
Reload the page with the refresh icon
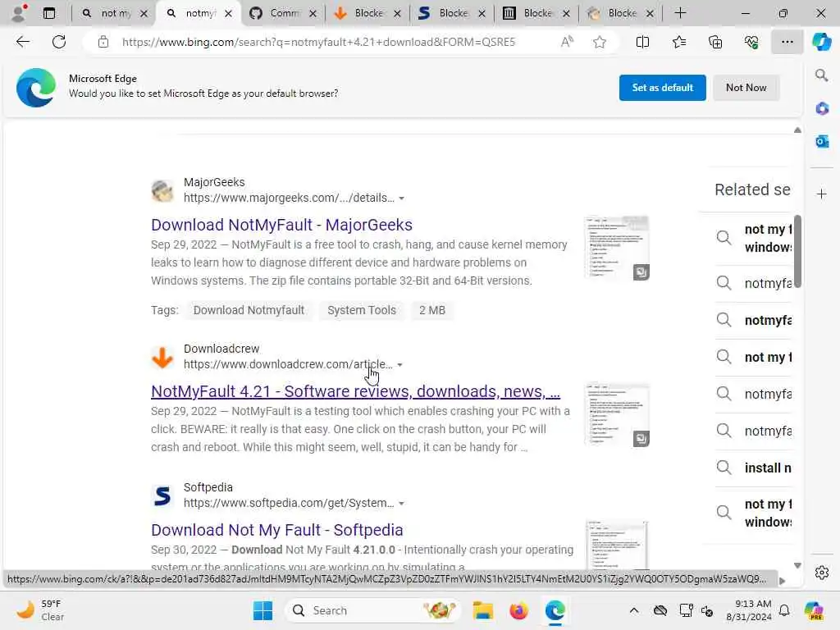pos(59,42)
